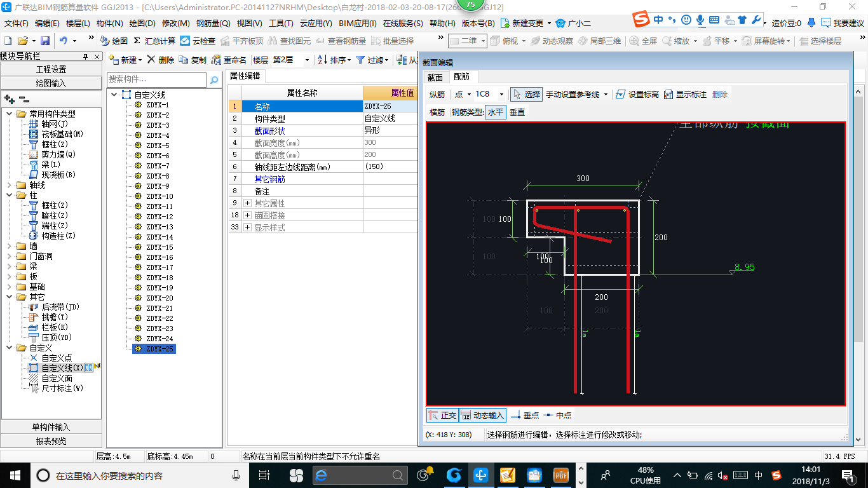The width and height of the screenshot is (868, 488).
Task: Click 报表预览 button
Action: pos(51,441)
